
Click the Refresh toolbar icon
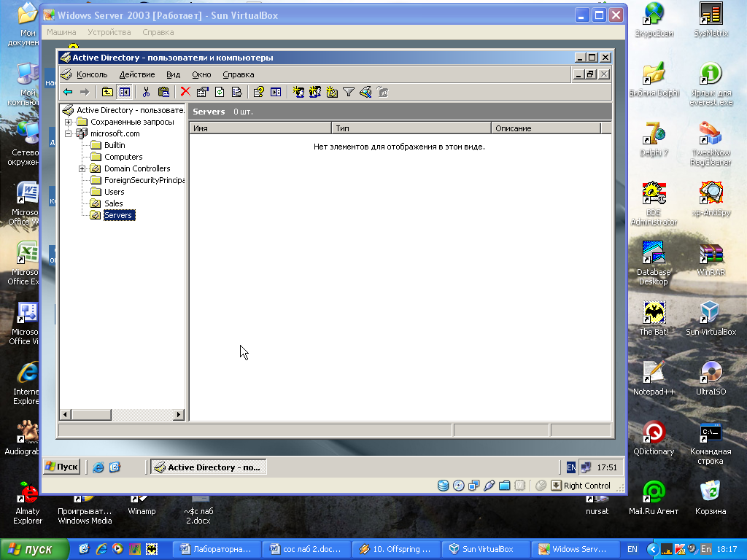pos(220,92)
